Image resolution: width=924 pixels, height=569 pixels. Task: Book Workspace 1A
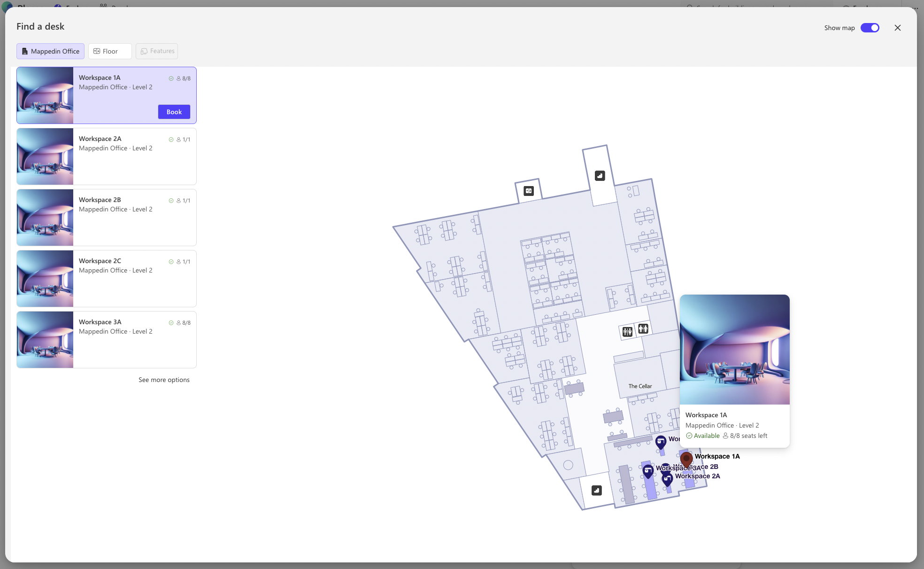pos(174,112)
